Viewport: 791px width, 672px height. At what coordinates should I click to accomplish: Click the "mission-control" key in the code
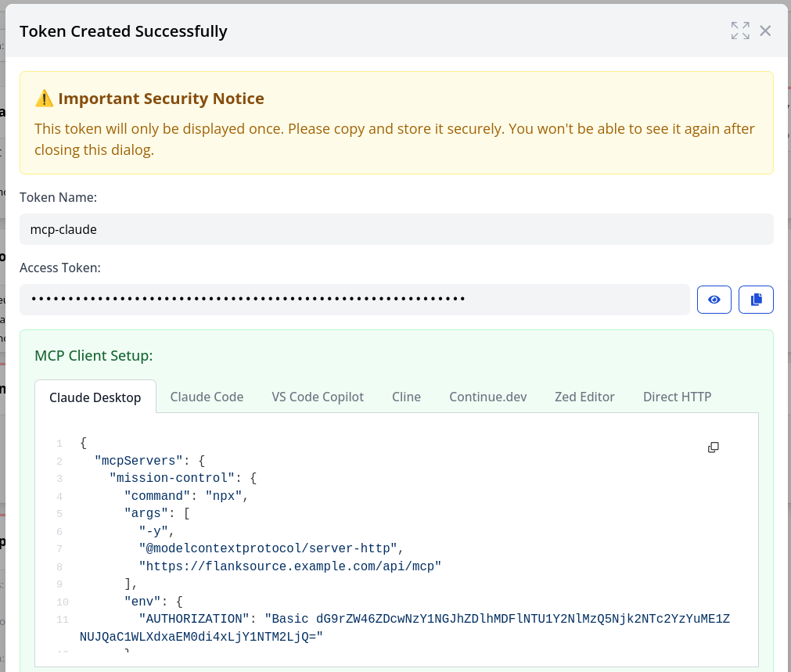coord(173,478)
